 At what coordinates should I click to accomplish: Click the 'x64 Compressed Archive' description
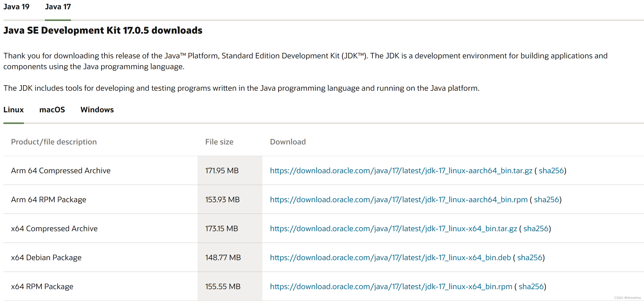pos(54,229)
